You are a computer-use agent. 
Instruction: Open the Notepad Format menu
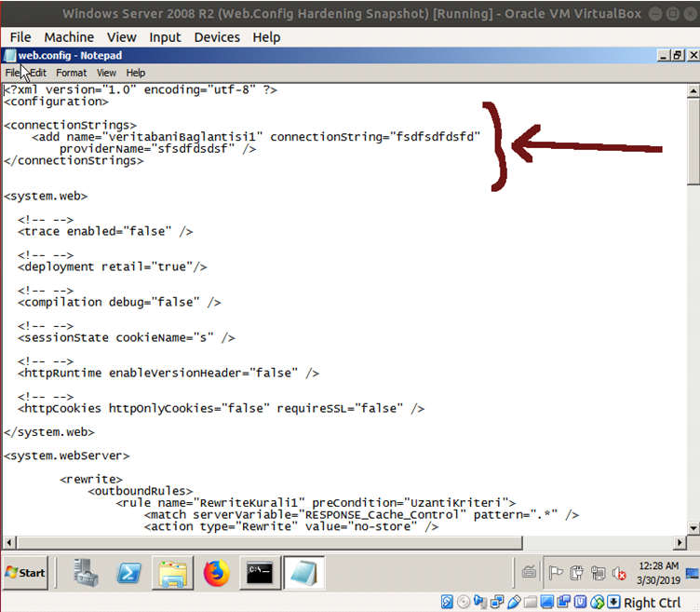[71, 73]
